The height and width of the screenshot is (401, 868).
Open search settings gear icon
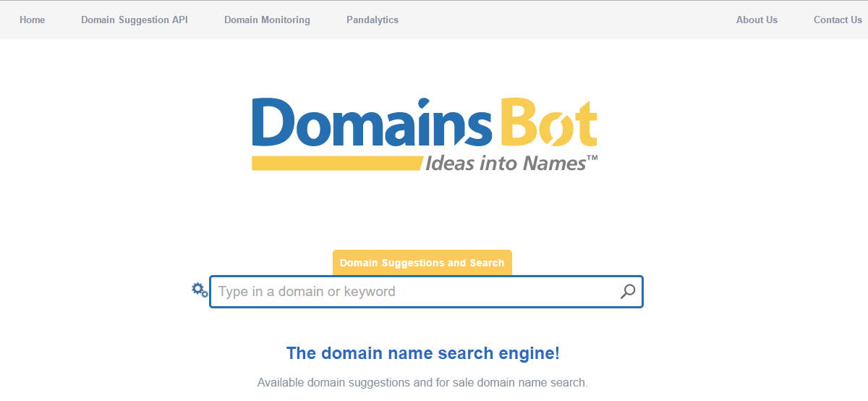pos(200,290)
